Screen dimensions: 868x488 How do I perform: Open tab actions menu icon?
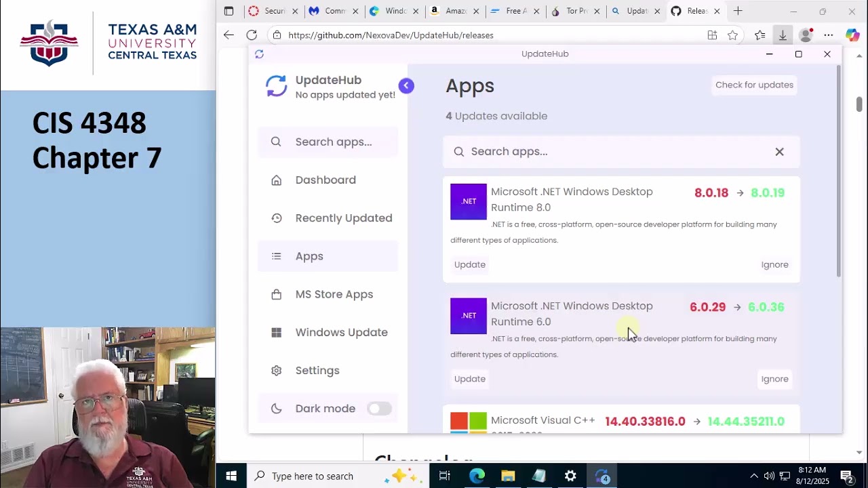pyautogui.click(x=229, y=11)
